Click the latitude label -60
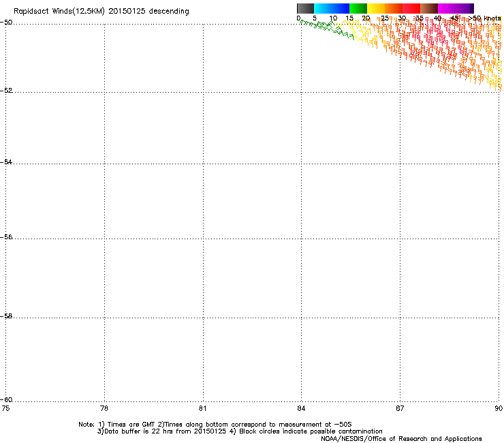The image size is (504, 443). click(x=6, y=400)
